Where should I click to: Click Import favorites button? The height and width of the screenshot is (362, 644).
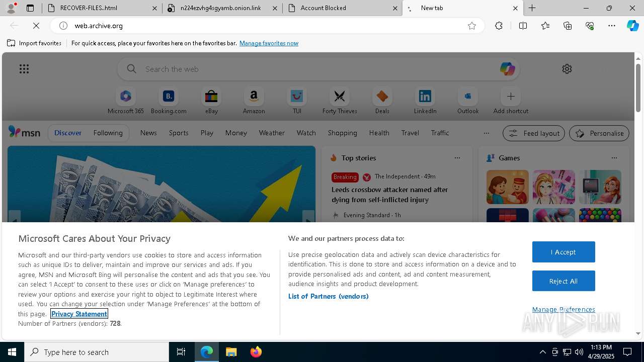tap(34, 43)
